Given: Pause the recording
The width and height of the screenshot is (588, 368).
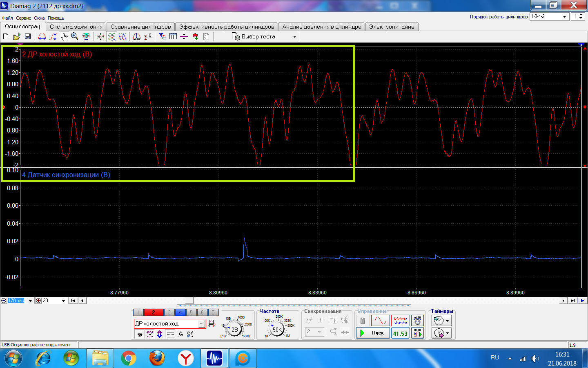Looking at the screenshot, I should click(x=363, y=321).
